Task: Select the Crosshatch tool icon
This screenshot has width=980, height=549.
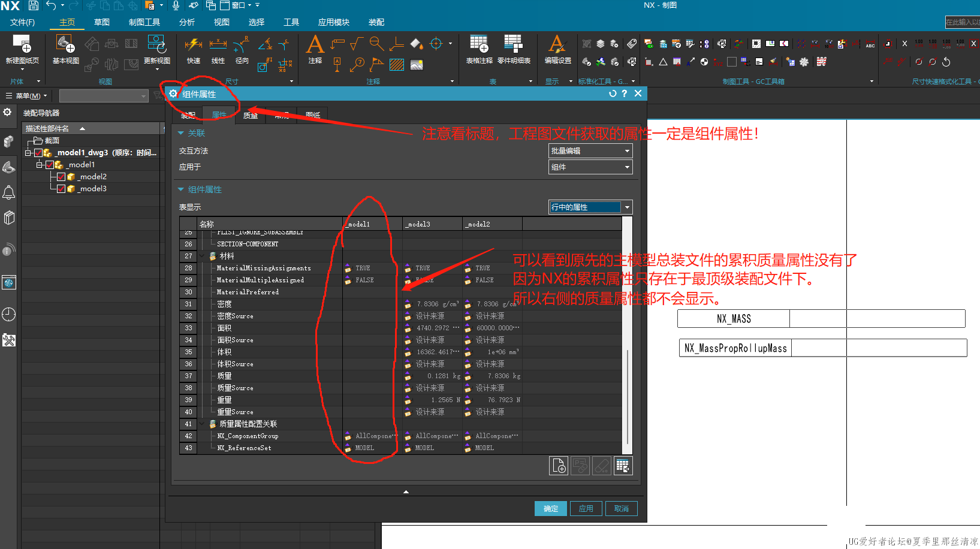Action: click(397, 64)
